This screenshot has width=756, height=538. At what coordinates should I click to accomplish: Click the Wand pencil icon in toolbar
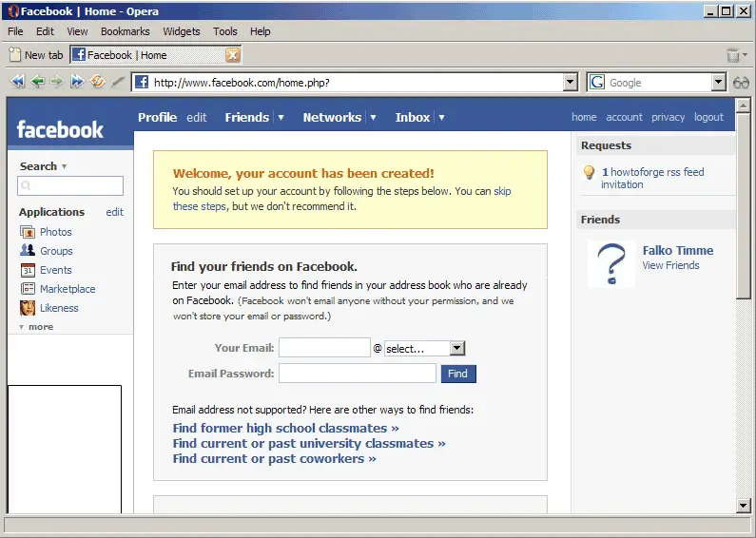pyautogui.click(x=118, y=82)
